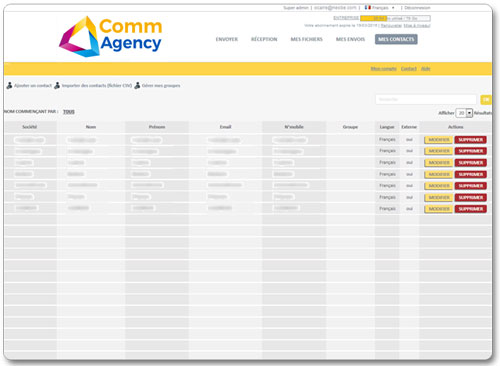500x366 pixels.
Task: Click the French flag icon
Action: [368, 7]
